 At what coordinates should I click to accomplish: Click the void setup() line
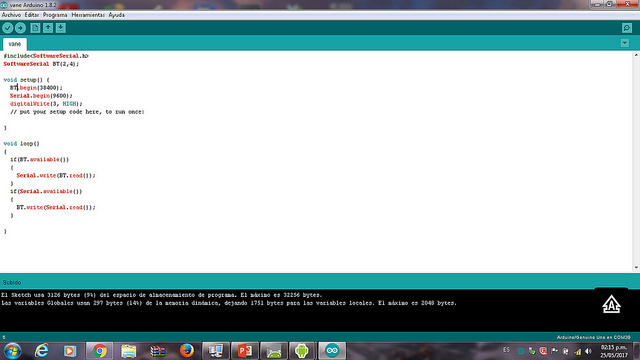point(26,80)
